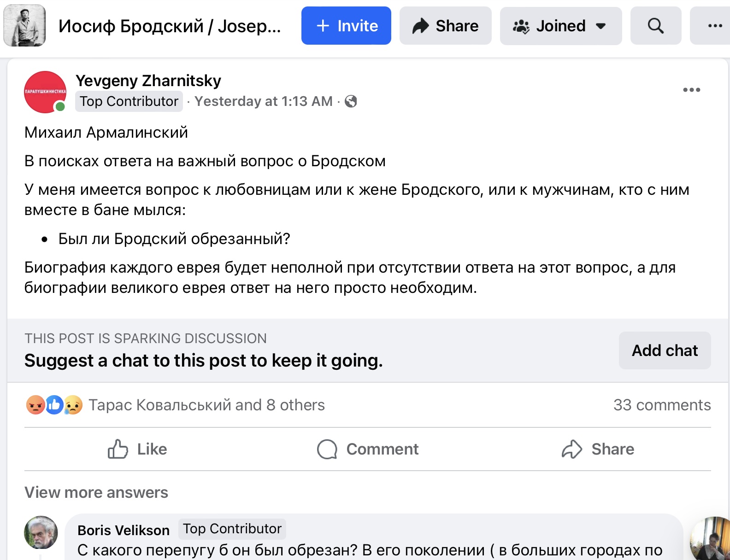Viewport: 730px width, 560px height.
Task: Click the globe public visibility icon
Action: [351, 101]
